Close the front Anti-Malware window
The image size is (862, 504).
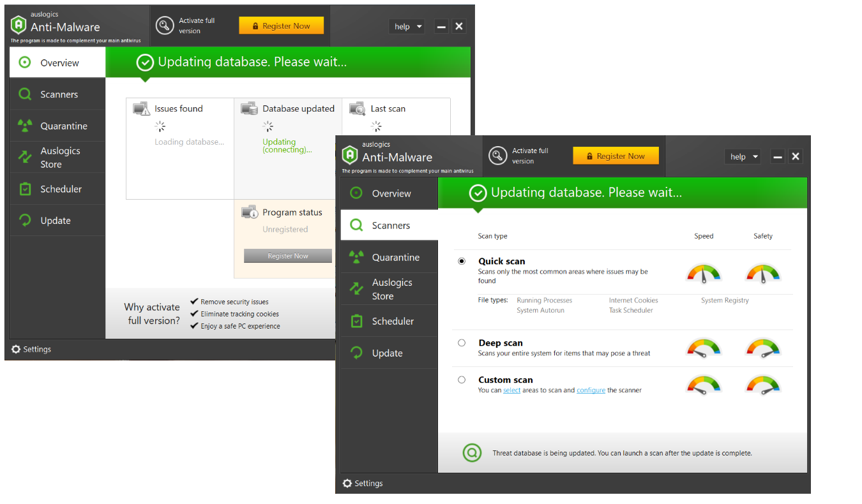pyautogui.click(x=795, y=156)
